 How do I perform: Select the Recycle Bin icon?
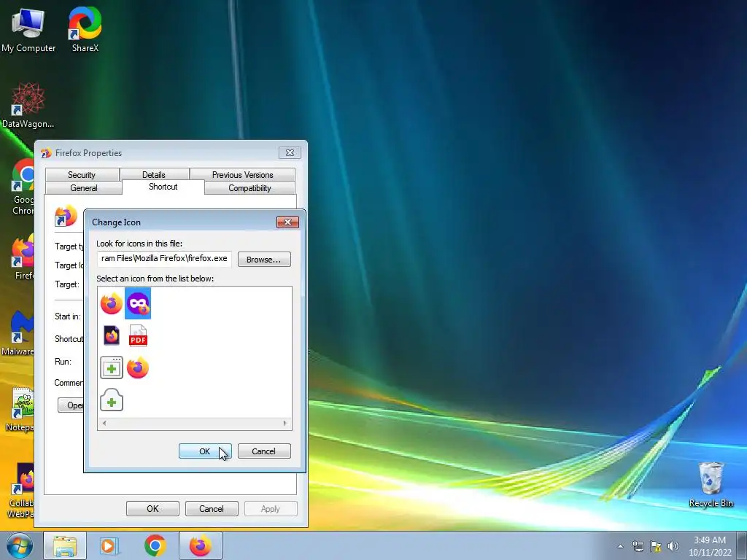711,484
